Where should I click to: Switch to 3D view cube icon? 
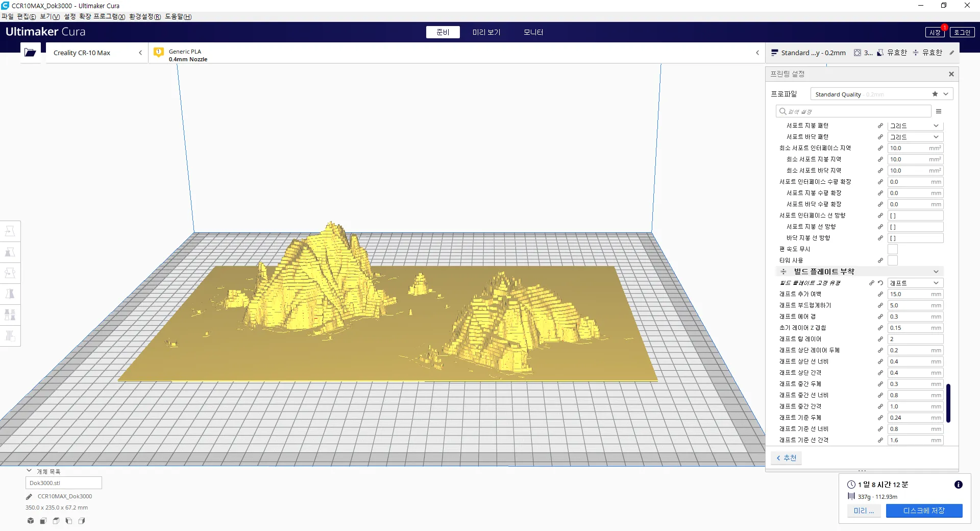[31, 521]
